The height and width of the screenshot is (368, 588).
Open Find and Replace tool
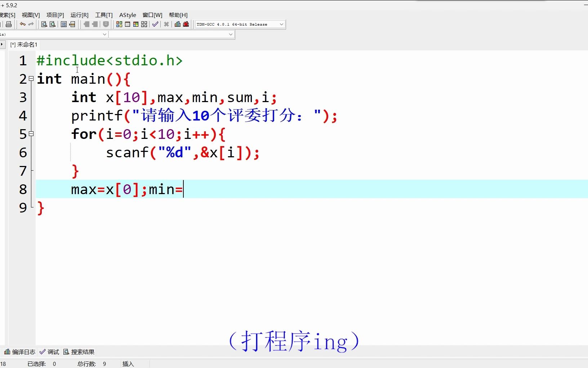52,24
